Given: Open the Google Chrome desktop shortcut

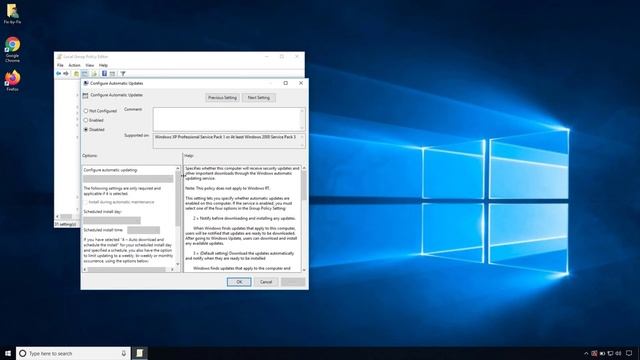Looking at the screenshot, I should point(12,49).
